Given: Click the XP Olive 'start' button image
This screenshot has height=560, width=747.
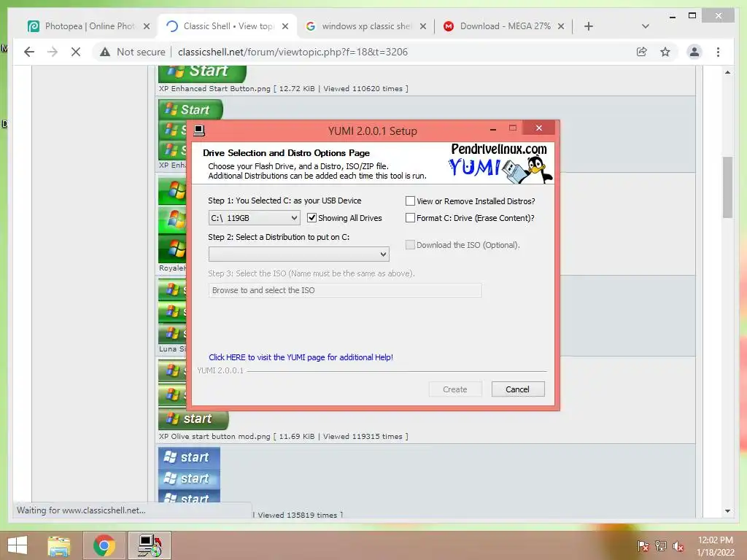Looking at the screenshot, I should [x=193, y=419].
